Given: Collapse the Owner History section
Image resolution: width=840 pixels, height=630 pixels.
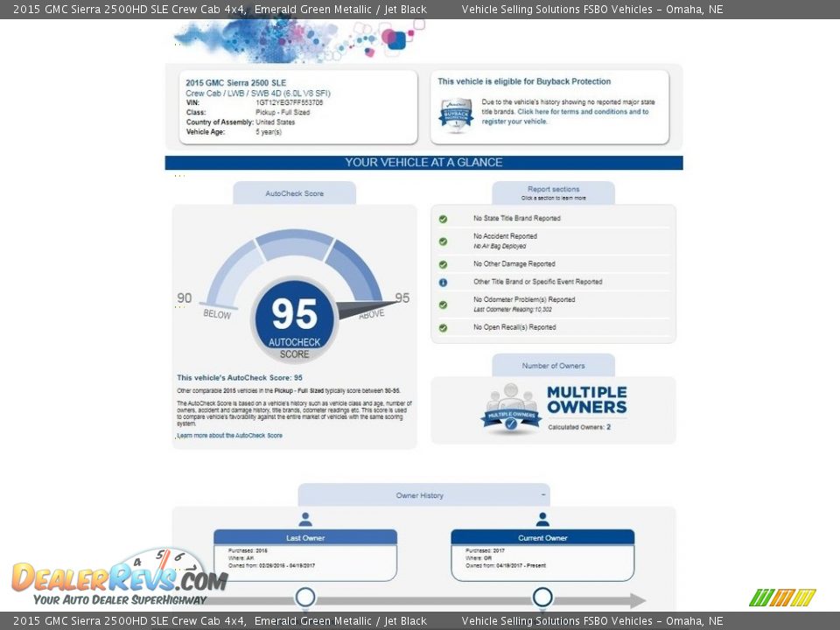Looking at the screenshot, I should coord(543,495).
